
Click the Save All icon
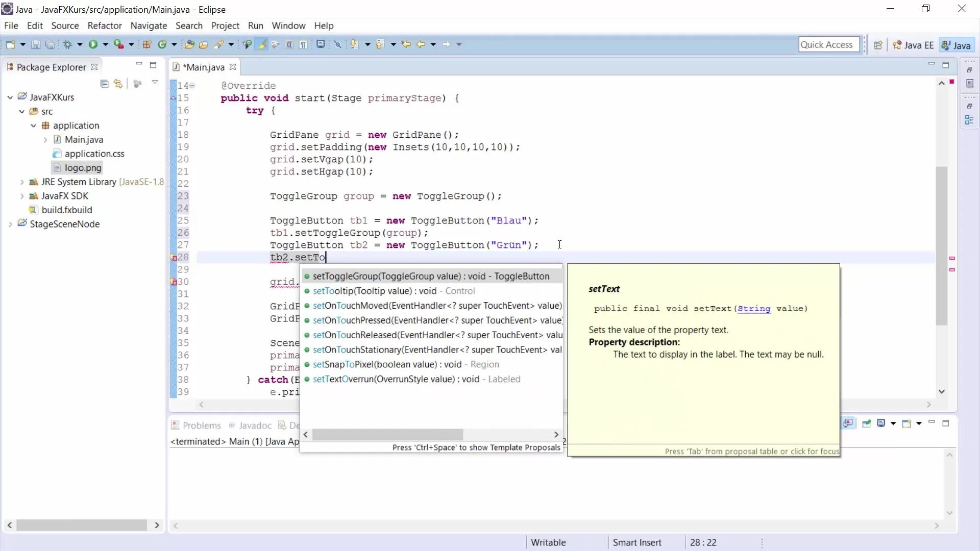click(x=50, y=44)
